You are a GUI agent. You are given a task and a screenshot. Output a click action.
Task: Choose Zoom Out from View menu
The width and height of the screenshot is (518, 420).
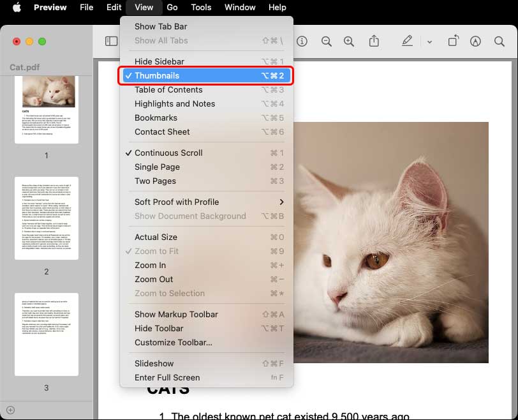click(207, 280)
